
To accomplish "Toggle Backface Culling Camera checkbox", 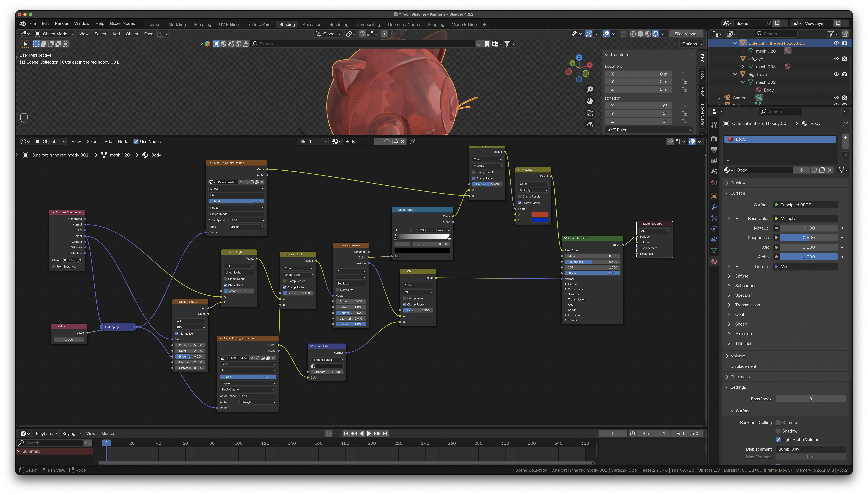I will (778, 423).
